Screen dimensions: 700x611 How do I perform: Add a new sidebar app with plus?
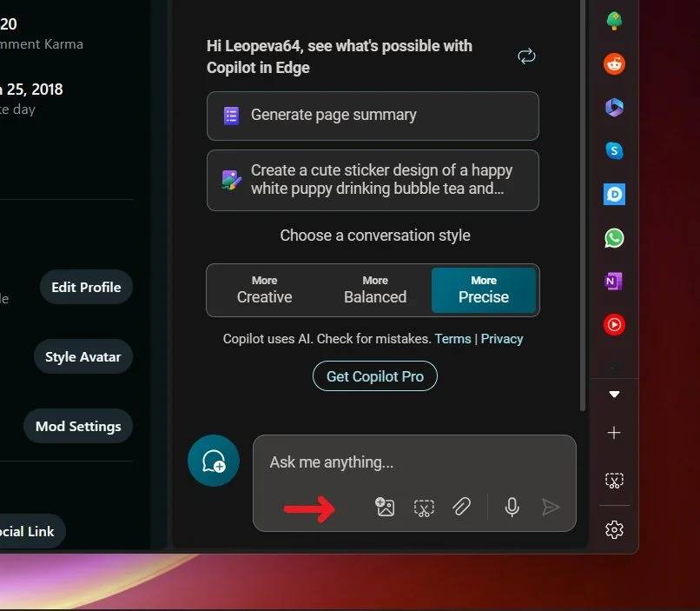(614, 433)
